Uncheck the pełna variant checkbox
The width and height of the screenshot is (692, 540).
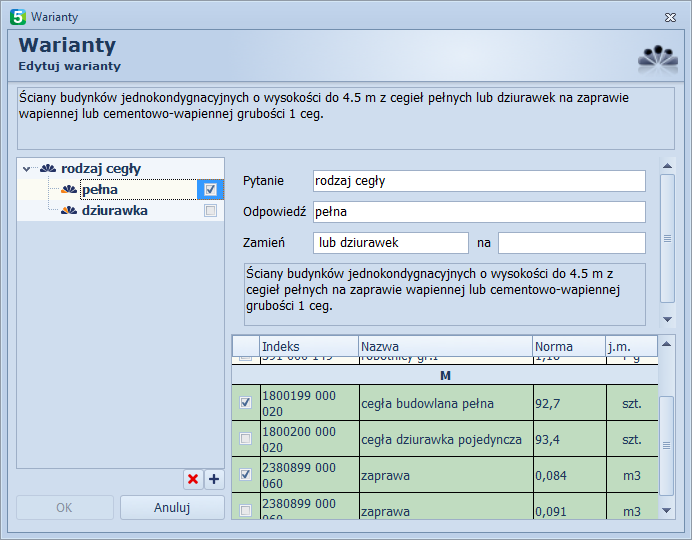tap(210, 190)
